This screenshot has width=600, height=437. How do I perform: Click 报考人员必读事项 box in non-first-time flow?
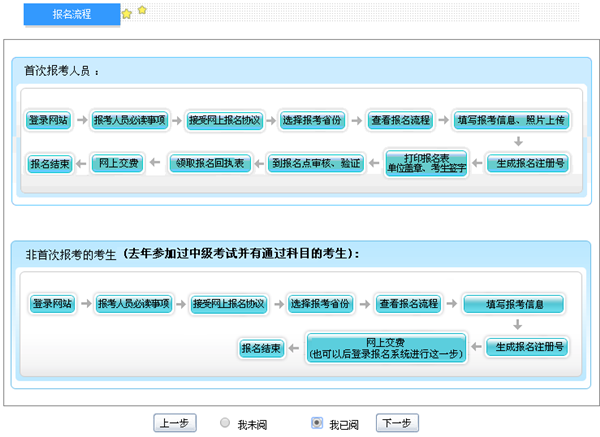tap(134, 304)
